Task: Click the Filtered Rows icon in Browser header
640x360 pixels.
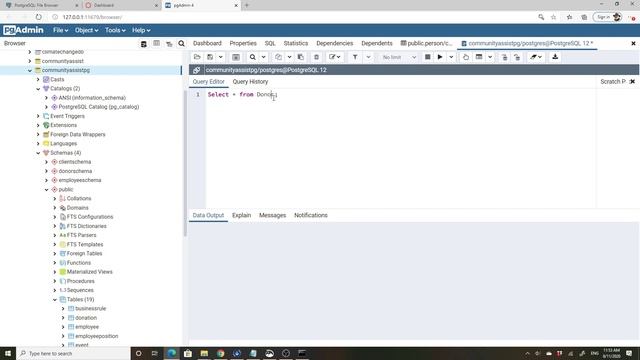Action: tap(169, 44)
